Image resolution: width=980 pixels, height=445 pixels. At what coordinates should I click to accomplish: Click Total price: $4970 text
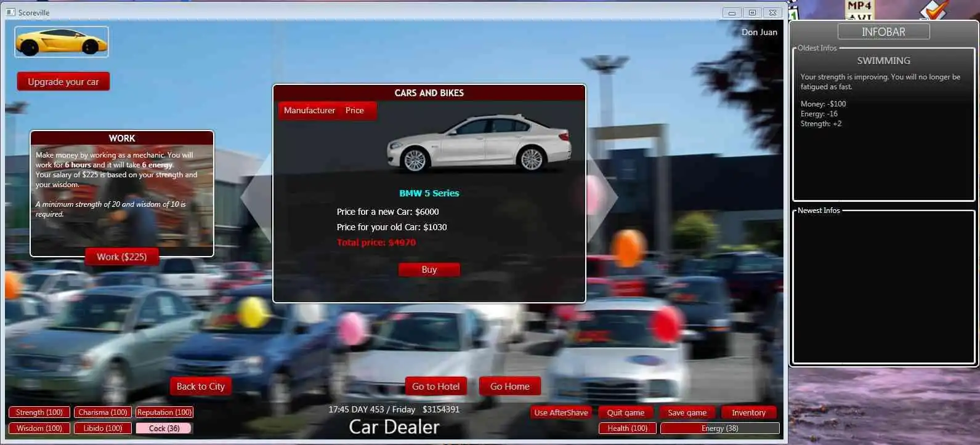[x=376, y=243]
